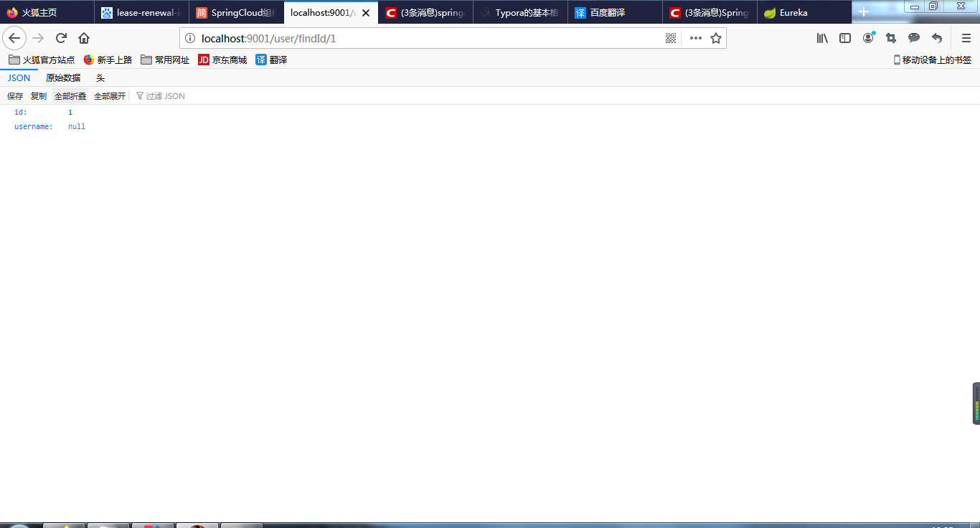Open the 翻译 bookmark
Image resolution: width=980 pixels, height=528 pixels.
pyautogui.click(x=271, y=60)
